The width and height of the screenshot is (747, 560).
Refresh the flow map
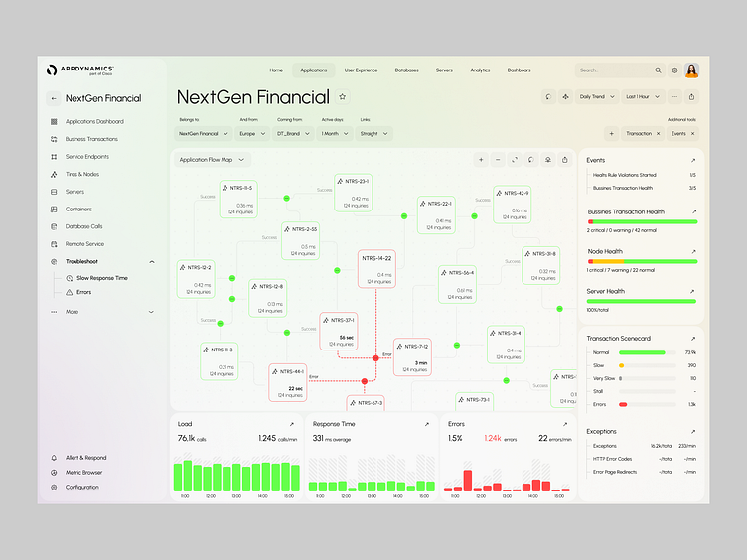531,160
